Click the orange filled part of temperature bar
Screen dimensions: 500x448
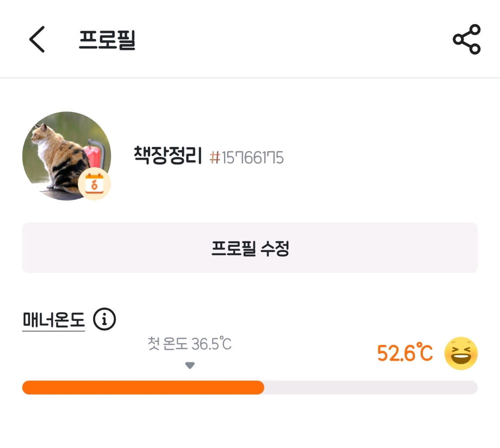point(140,388)
